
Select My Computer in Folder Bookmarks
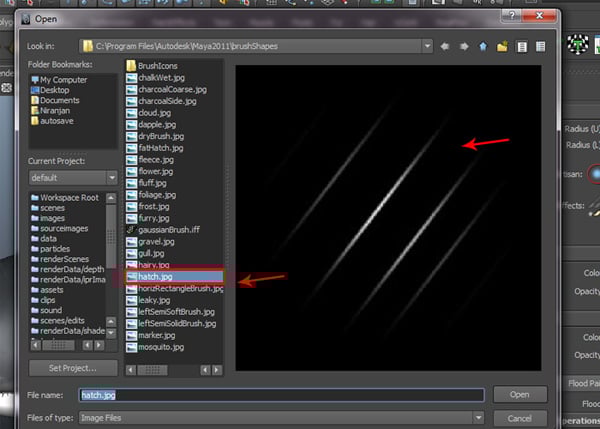tap(64, 79)
